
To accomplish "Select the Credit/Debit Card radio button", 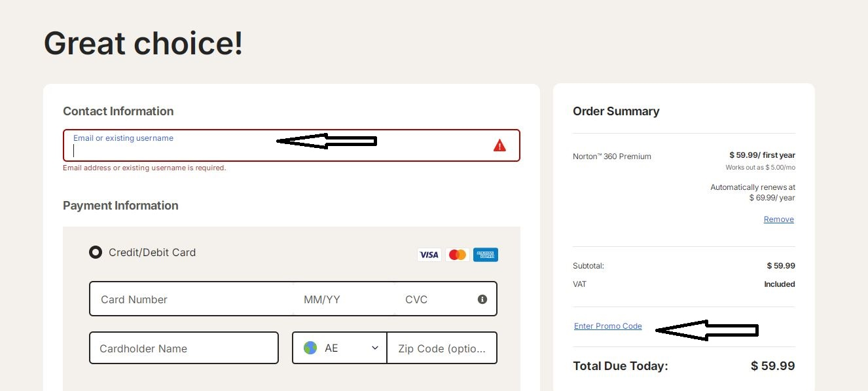I will click(96, 252).
